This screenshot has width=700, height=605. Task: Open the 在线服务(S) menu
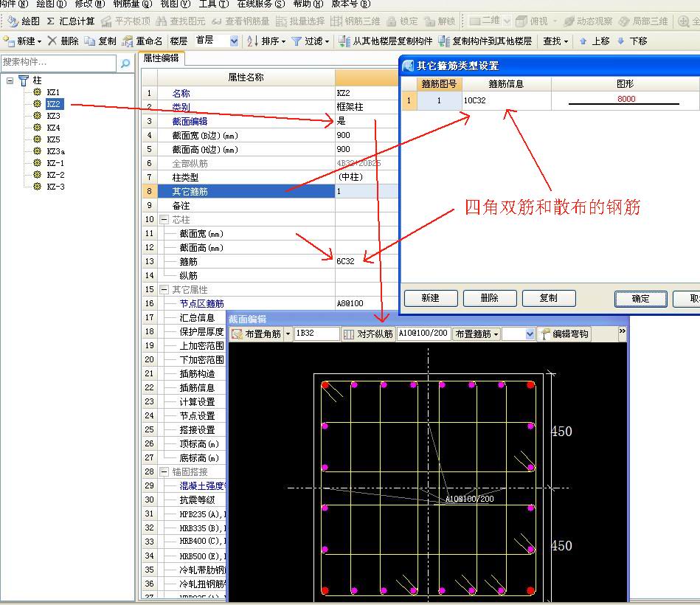[260, 4]
